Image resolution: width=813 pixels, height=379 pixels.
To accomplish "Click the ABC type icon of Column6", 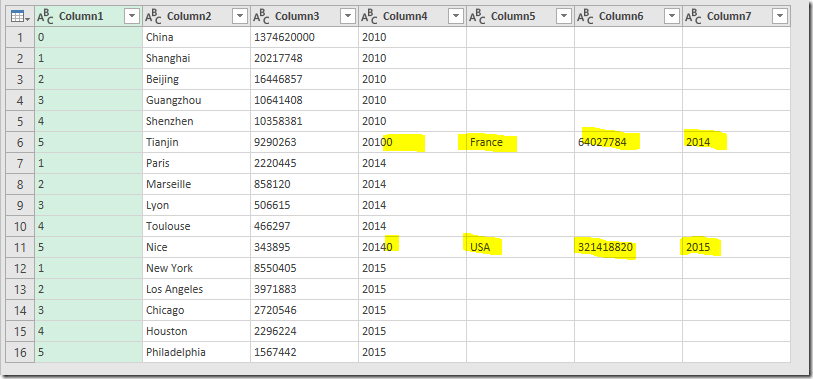I will [585, 17].
